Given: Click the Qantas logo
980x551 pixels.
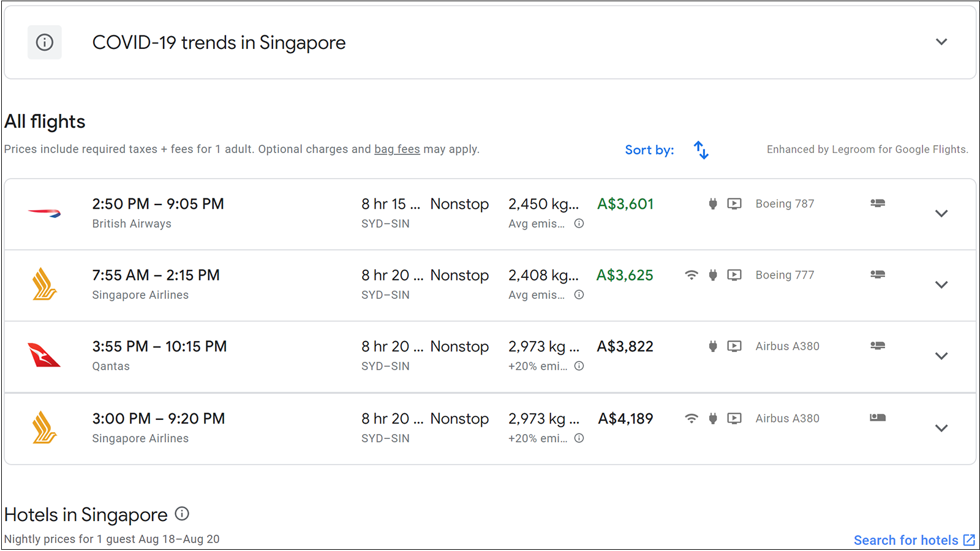Looking at the screenshot, I should tap(45, 355).
